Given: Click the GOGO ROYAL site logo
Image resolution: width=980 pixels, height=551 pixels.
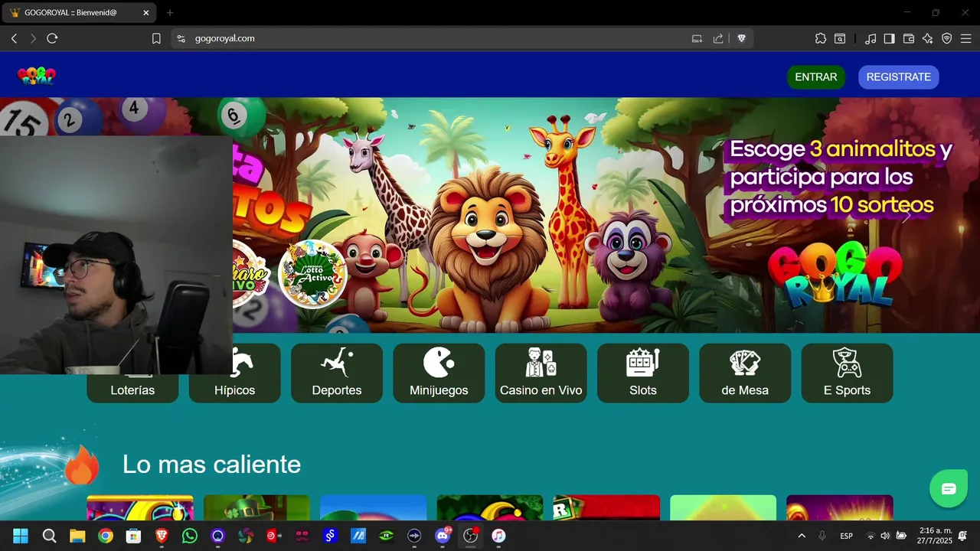Looking at the screenshot, I should (37, 76).
